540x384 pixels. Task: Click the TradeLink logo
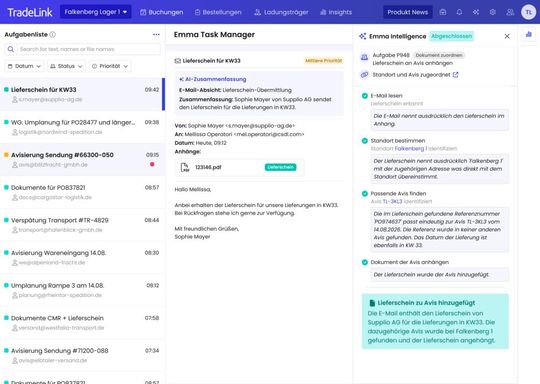[30, 12]
